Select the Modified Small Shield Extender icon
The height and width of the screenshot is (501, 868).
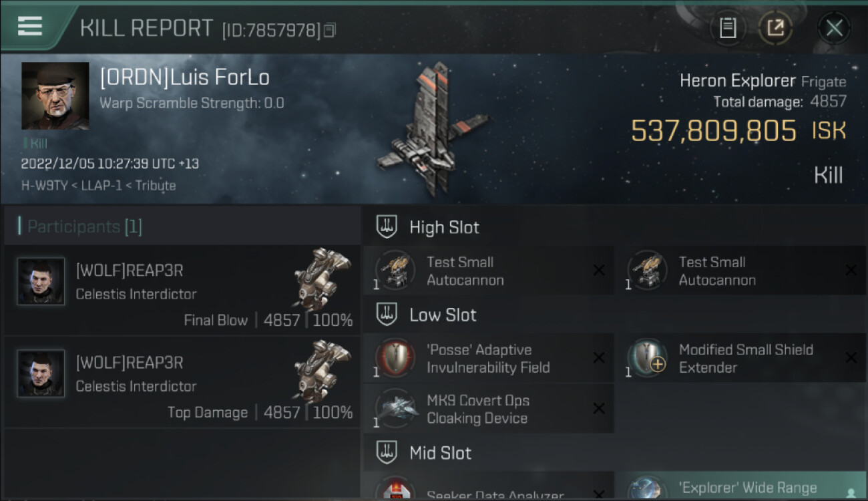pos(646,358)
